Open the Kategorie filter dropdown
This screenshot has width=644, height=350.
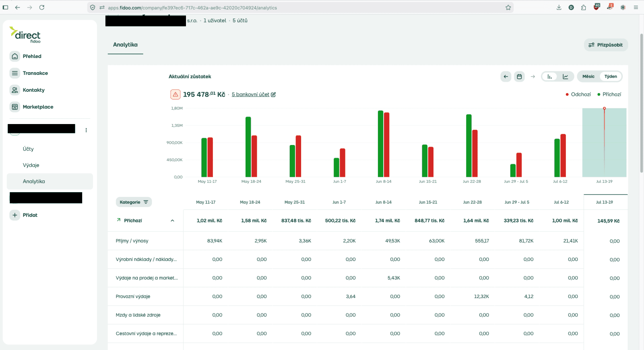tap(134, 202)
